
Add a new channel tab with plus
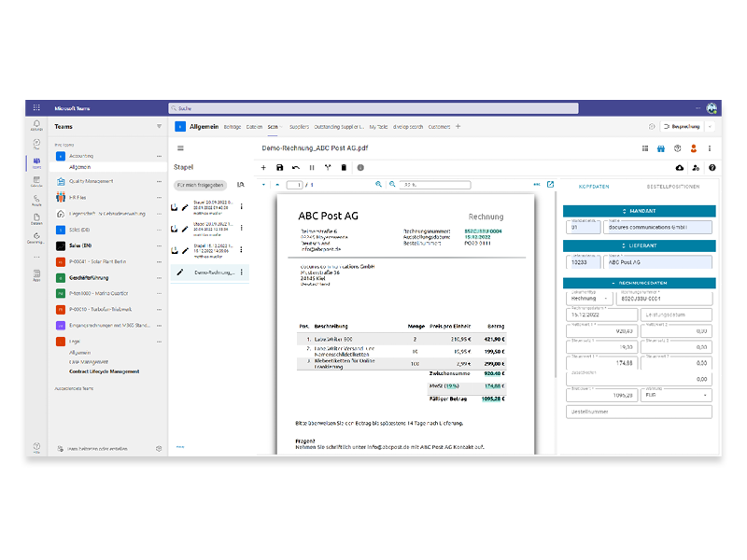[458, 127]
